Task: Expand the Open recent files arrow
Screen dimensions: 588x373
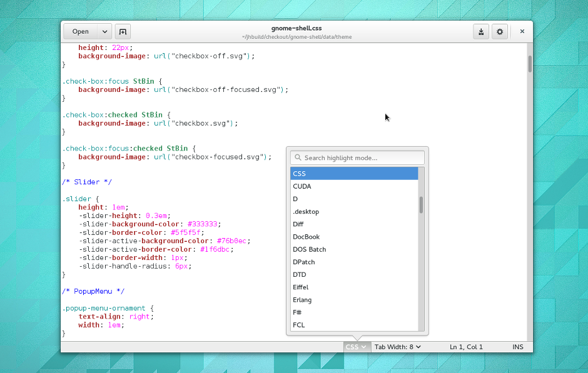Action: (x=104, y=32)
